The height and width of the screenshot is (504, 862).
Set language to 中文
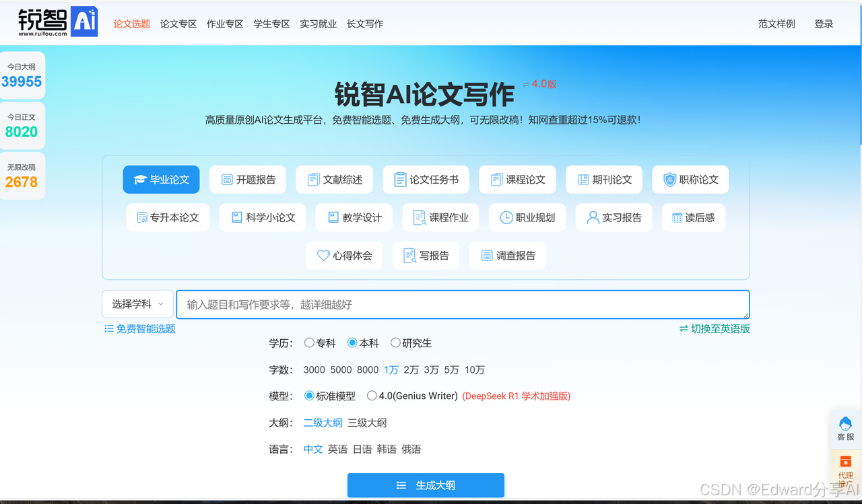click(313, 449)
